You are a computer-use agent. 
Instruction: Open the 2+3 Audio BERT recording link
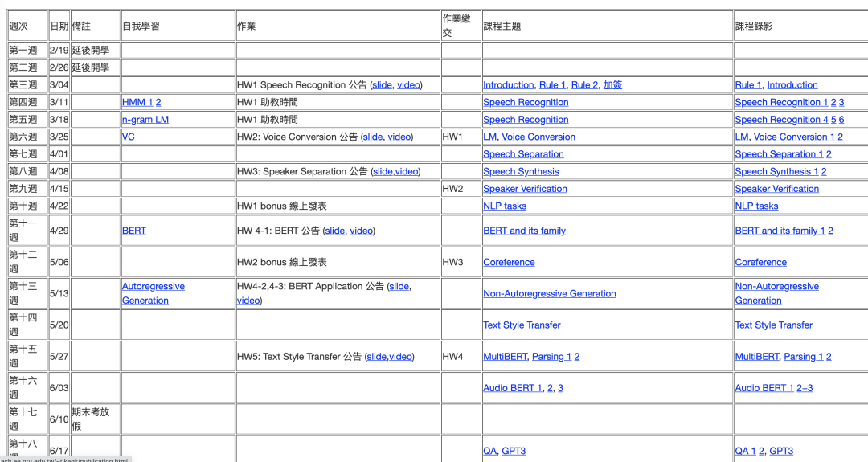pos(805,388)
